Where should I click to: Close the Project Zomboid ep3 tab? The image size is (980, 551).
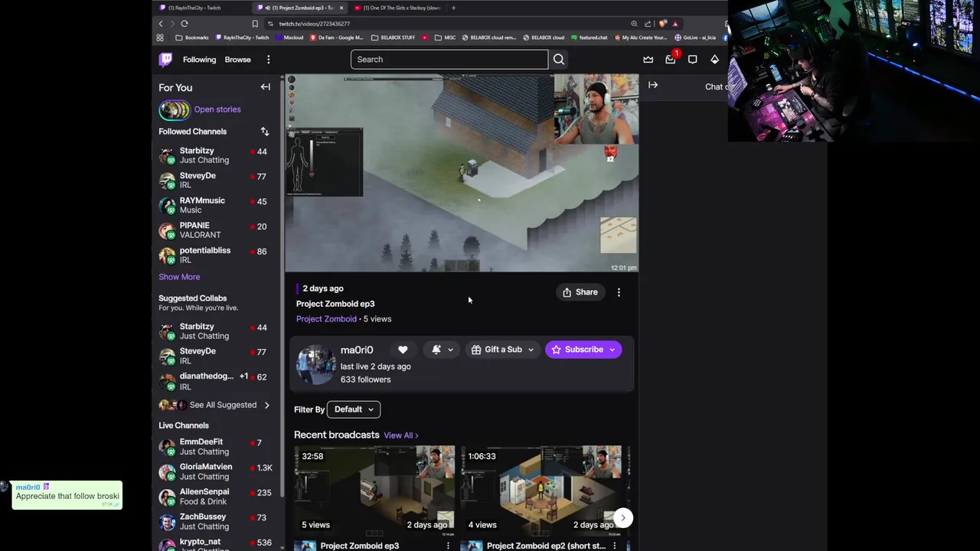pyautogui.click(x=341, y=8)
